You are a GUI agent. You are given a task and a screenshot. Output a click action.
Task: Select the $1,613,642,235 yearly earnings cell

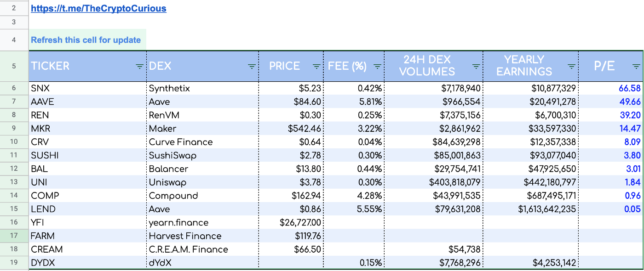(x=531, y=209)
